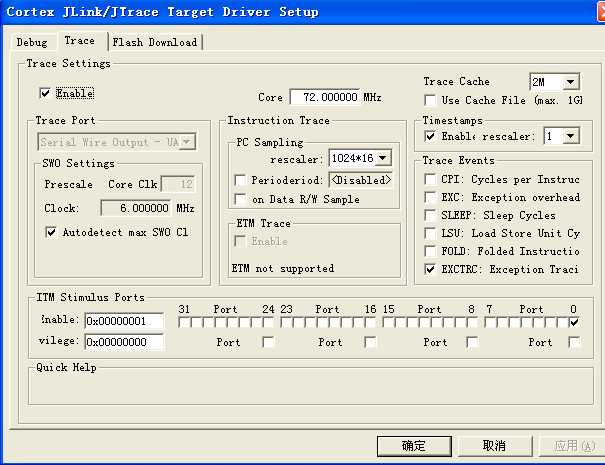605x465 pixels.
Task: Enable on Data R/W Sample checkbox
Action: [240, 199]
